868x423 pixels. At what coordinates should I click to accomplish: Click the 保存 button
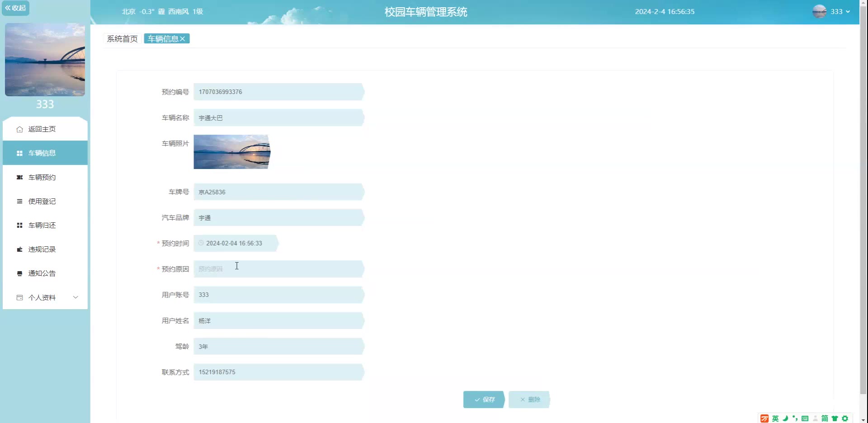484,399
